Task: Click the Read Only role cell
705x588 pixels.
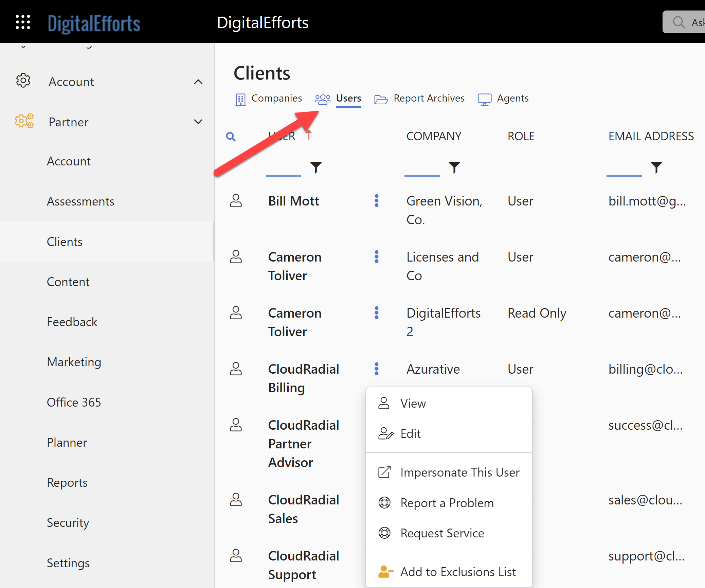Action: pos(537,313)
